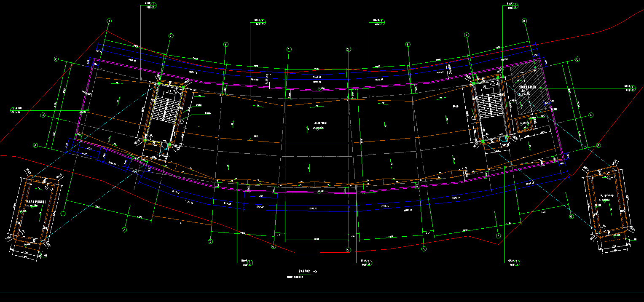This screenshot has width=644, height=302.
Task: Select top grid axis bubble number 5
Action: pyautogui.click(x=348, y=49)
